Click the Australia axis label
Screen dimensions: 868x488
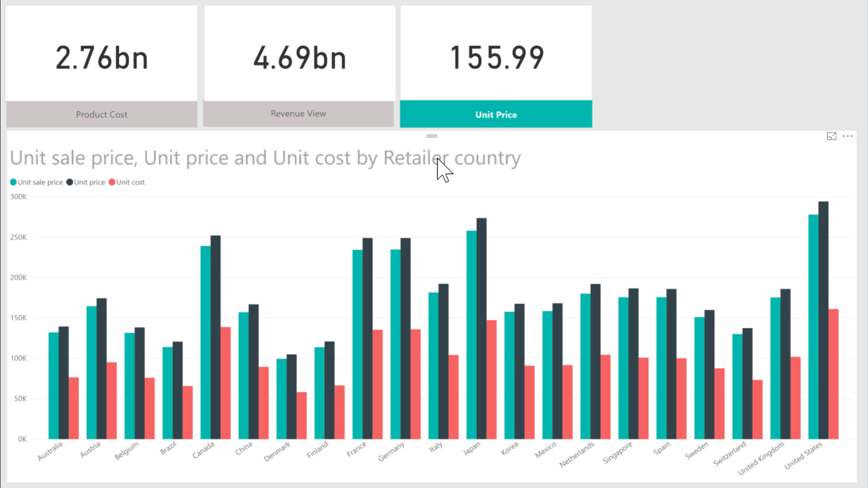(50, 451)
